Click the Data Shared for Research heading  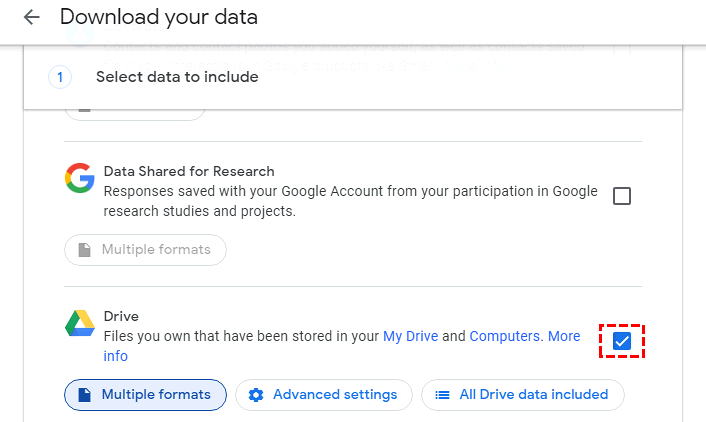coord(188,171)
